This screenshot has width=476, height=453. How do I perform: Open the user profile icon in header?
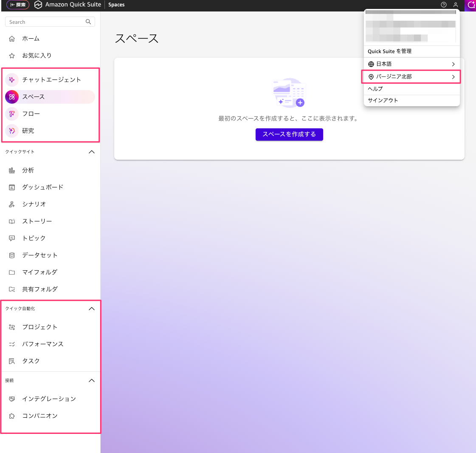pos(456,5)
